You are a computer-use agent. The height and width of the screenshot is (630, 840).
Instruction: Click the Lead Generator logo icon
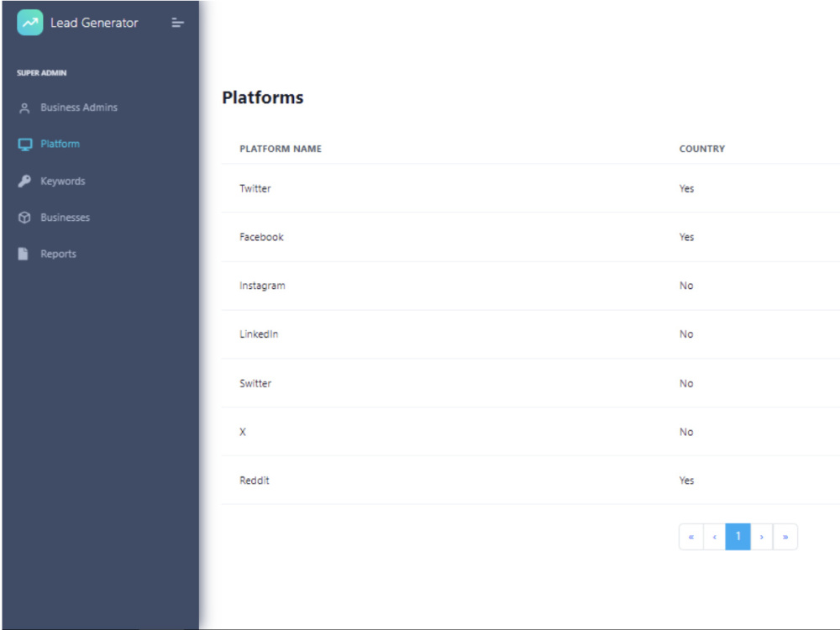tap(30, 23)
